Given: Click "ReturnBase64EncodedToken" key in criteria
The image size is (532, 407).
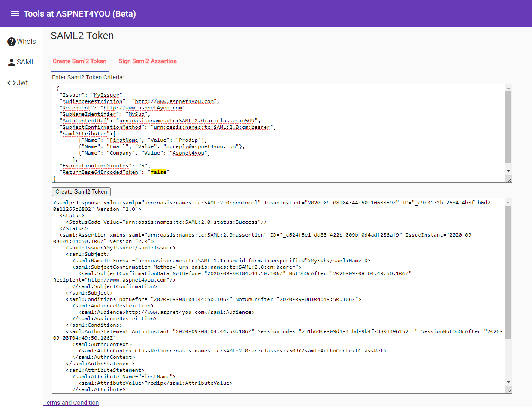Looking at the screenshot, I should point(100,172).
